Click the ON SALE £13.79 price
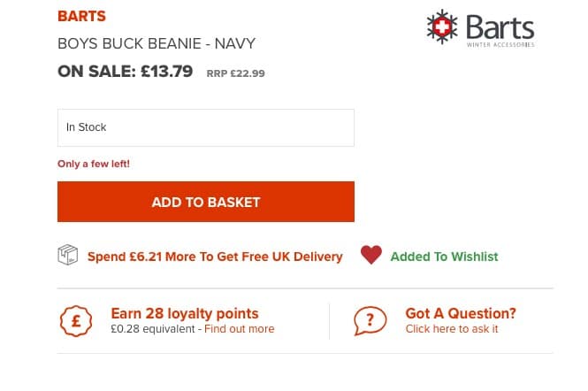Image resolution: width=588 pixels, height=391 pixels. (126, 72)
